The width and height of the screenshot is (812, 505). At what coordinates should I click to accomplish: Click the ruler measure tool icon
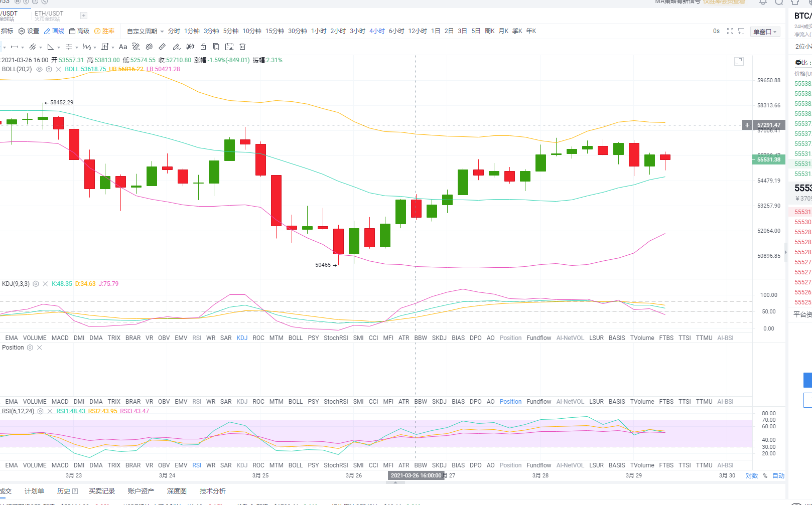click(x=162, y=47)
